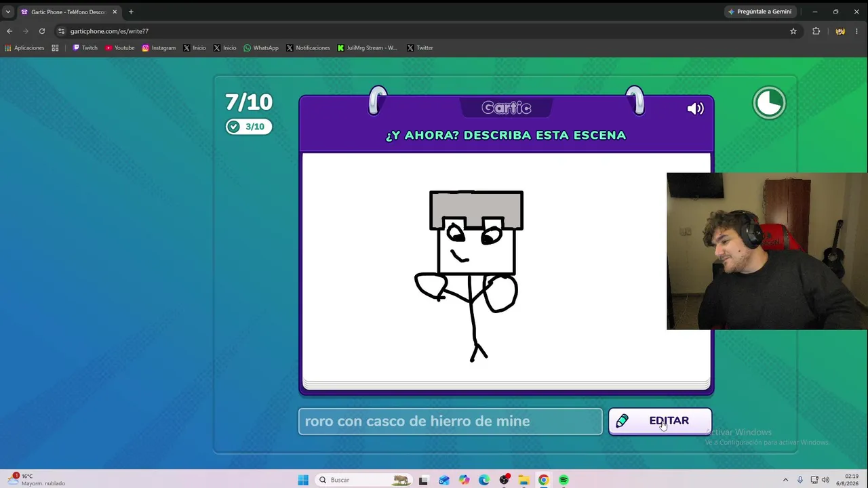Open the X Notificaciones bookmark
Screen dimensions: 868x488
click(x=309, y=48)
